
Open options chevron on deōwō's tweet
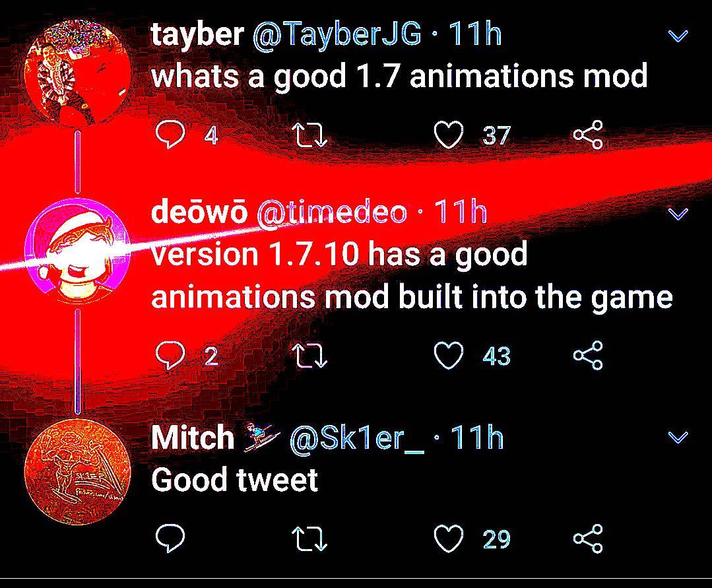click(x=678, y=214)
